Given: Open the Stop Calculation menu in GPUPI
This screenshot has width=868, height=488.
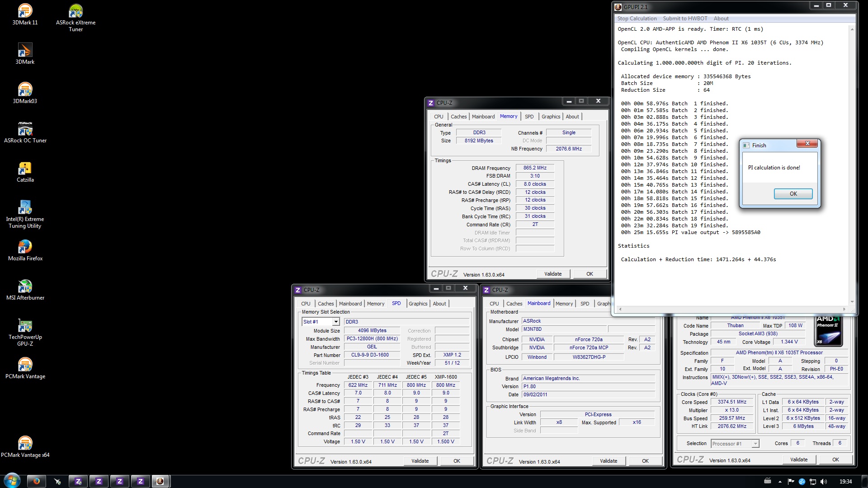Looking at the screenshot, I should (637, 19).
